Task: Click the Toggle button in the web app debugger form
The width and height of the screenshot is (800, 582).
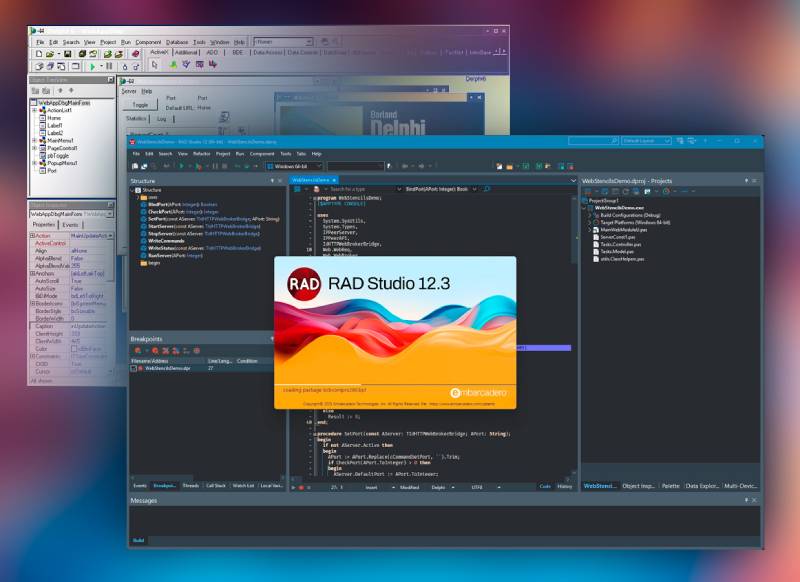Action: click(140, 105)
